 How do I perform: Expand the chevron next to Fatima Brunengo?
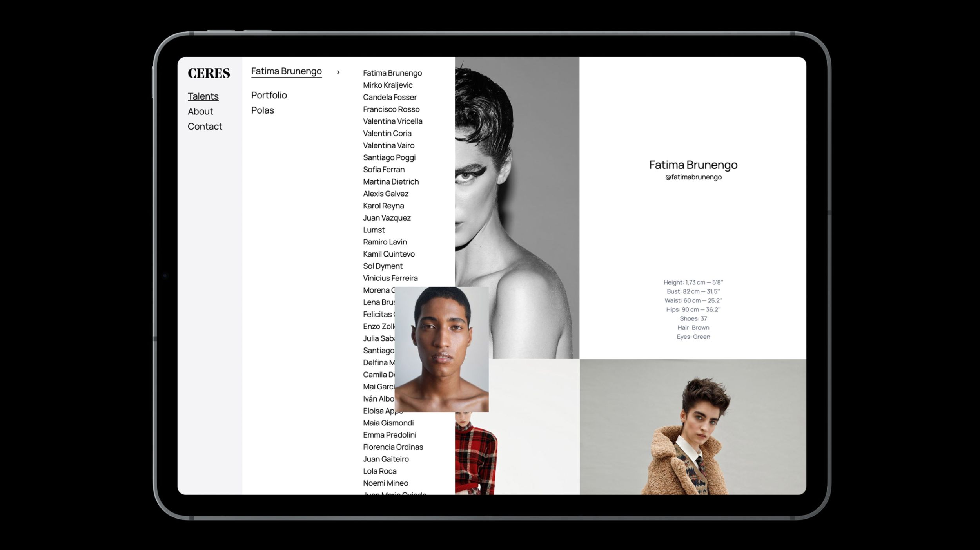[x=338, y=72]
